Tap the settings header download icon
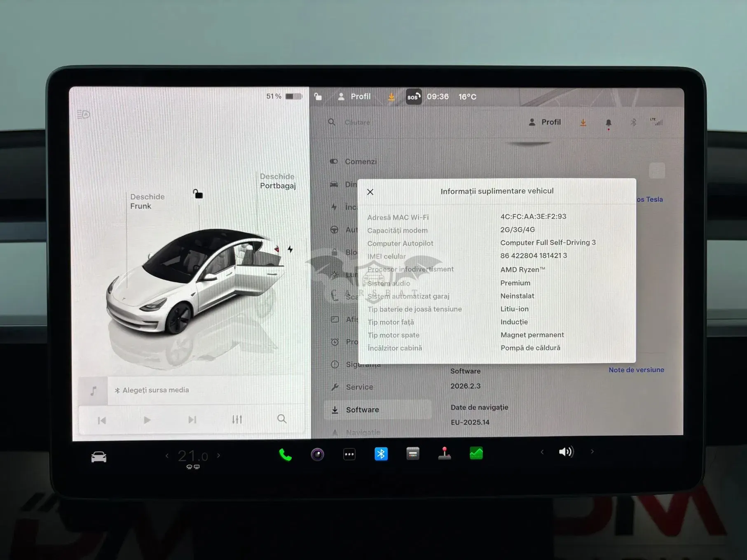747x560 pixels. click(583, 122)
